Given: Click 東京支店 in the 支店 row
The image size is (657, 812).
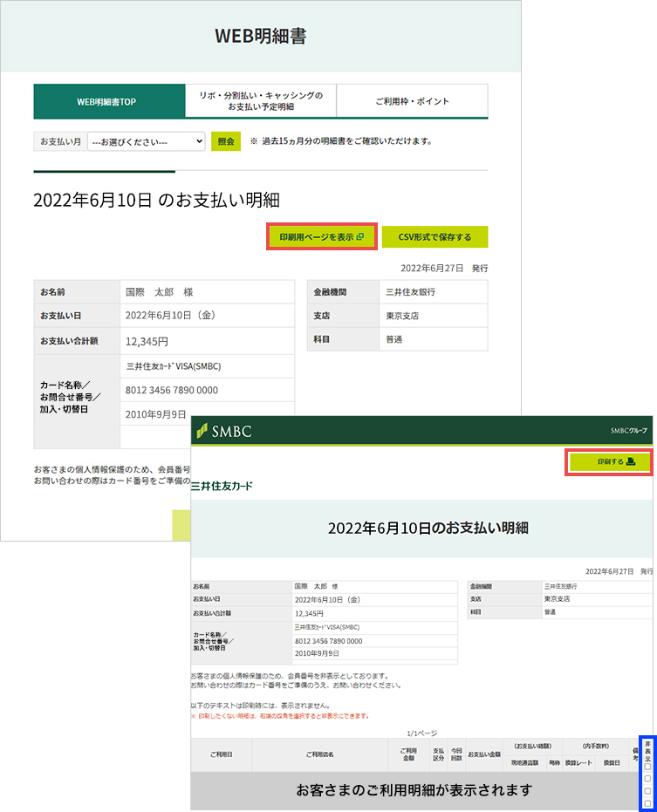Looking at the screenshot, I should pos(402,316).
